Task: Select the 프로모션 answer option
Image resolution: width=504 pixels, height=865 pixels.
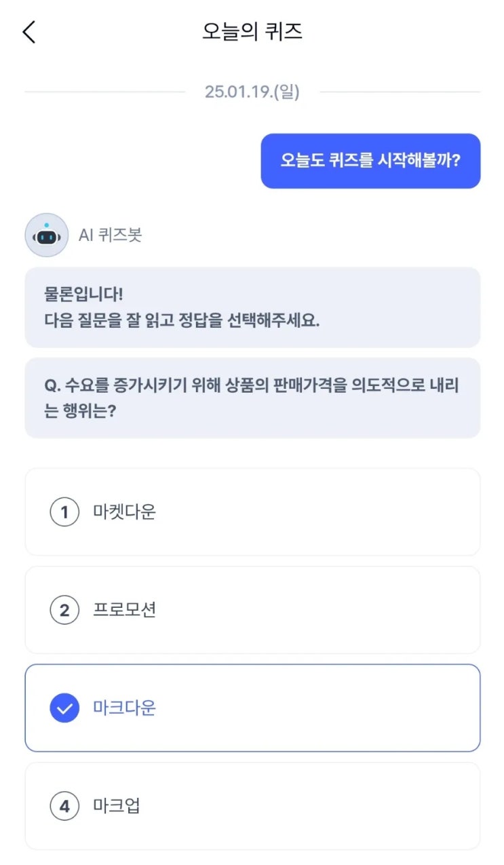Action: [124, 611]
